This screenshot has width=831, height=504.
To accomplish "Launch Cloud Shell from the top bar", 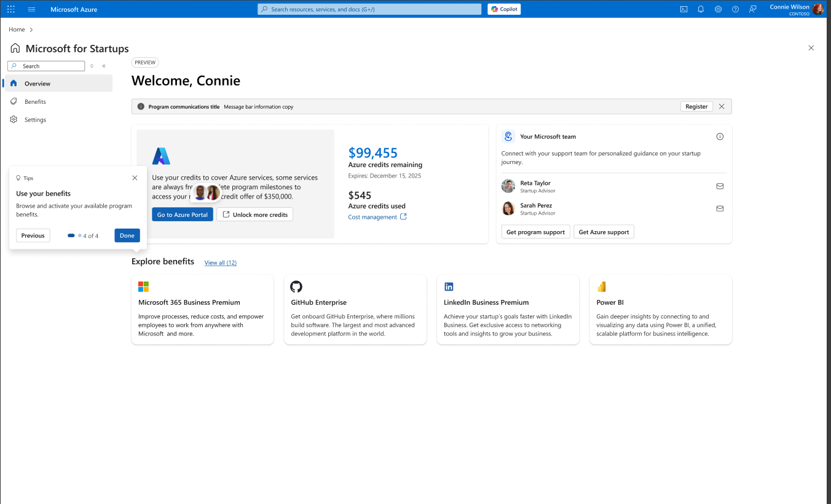I will [x=683, y=9].
